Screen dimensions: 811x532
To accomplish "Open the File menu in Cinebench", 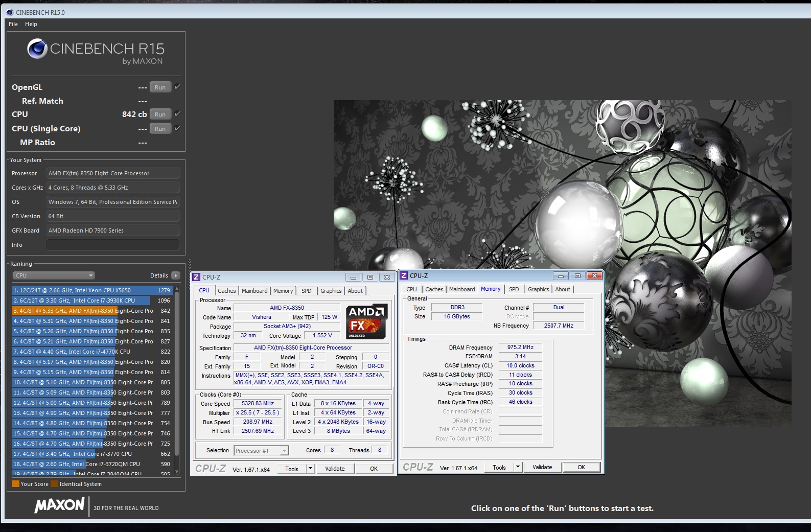I will tap(13, 24).
